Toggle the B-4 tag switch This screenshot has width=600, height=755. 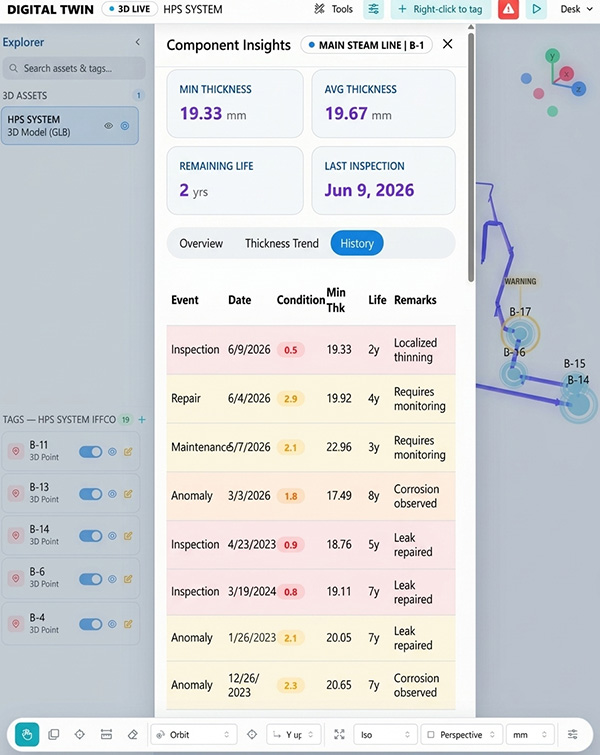click(91, 624)
